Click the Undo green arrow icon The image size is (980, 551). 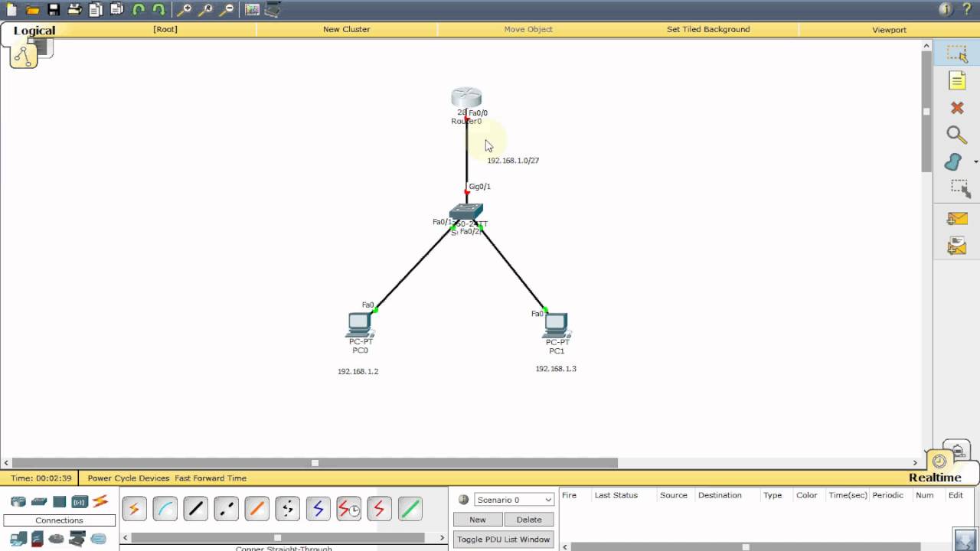pos(139,9)
